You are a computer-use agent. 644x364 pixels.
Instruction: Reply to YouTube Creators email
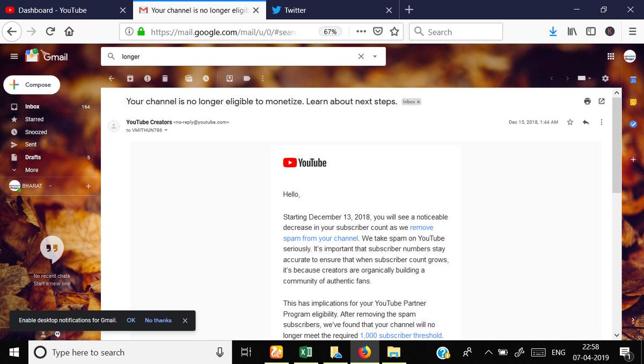point(586,122)
